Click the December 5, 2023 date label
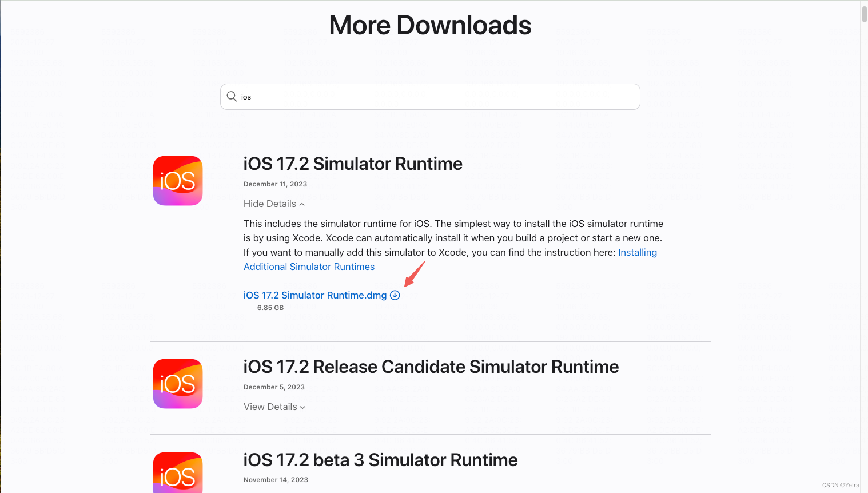Screen dimensions: 868x493 (274, 387)
